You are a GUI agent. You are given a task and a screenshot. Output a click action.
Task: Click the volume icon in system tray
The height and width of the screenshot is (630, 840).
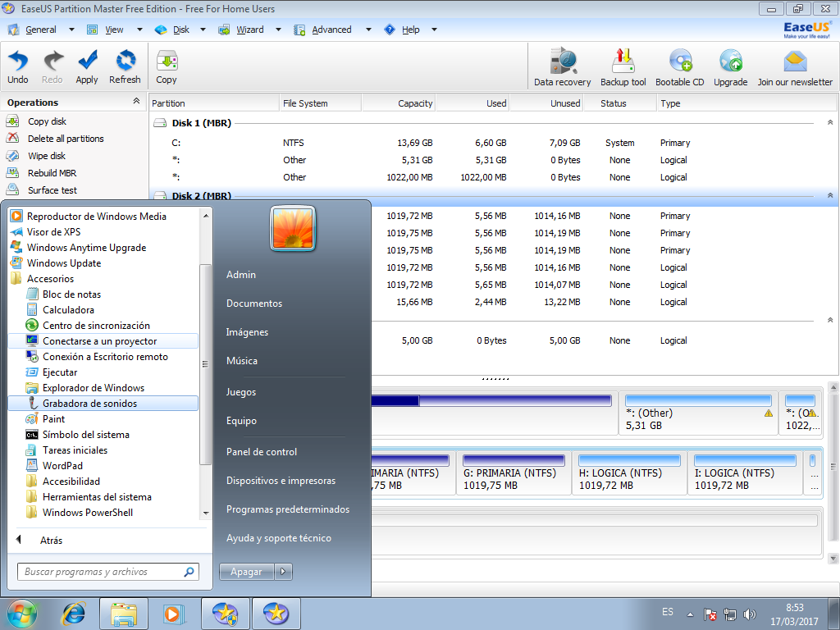click(750, 614)
